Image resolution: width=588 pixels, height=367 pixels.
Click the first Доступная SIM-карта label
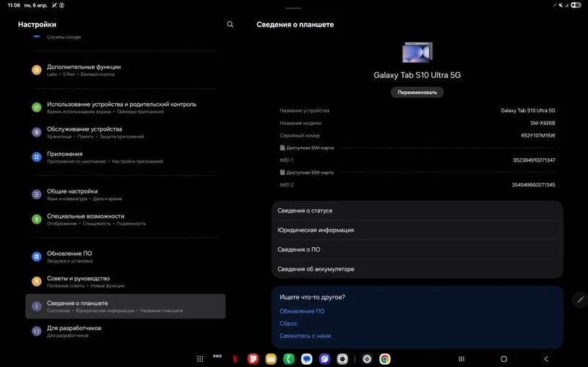pos(309,148)
